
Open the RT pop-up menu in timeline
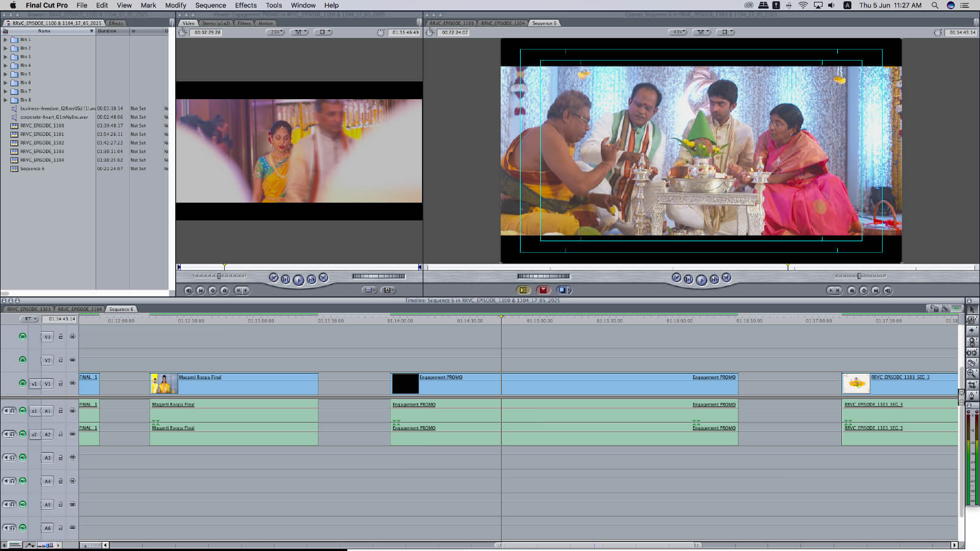pos(29,319)
